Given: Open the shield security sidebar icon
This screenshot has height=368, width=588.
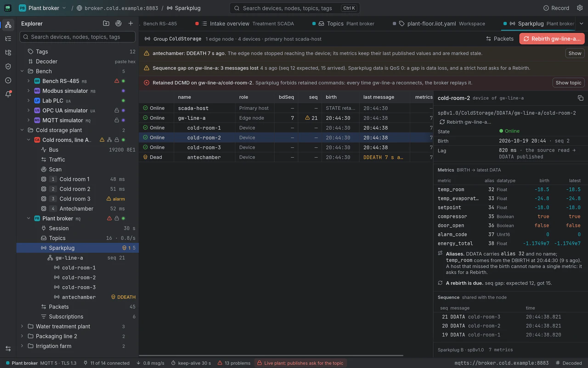Looking at the screenshot, I should point(8,66).
